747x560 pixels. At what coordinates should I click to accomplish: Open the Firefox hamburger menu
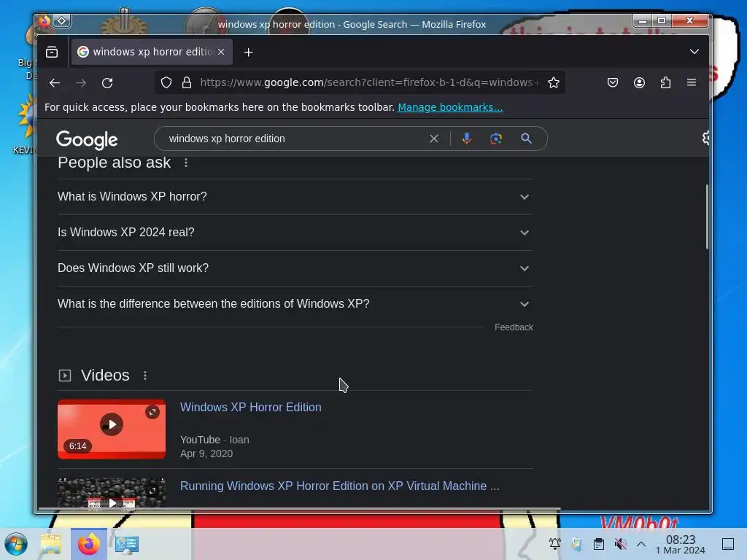pos(692,83)
